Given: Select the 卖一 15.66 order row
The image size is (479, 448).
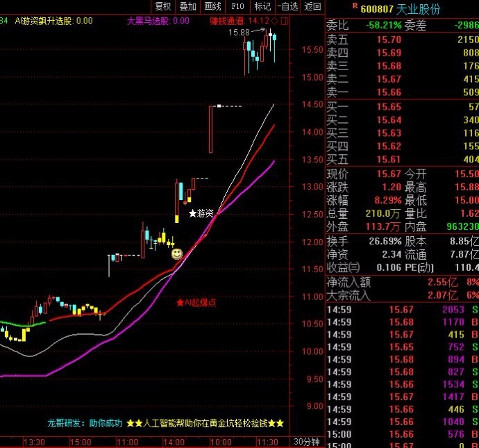Looking at the screenshot, I should click(403, 92).
